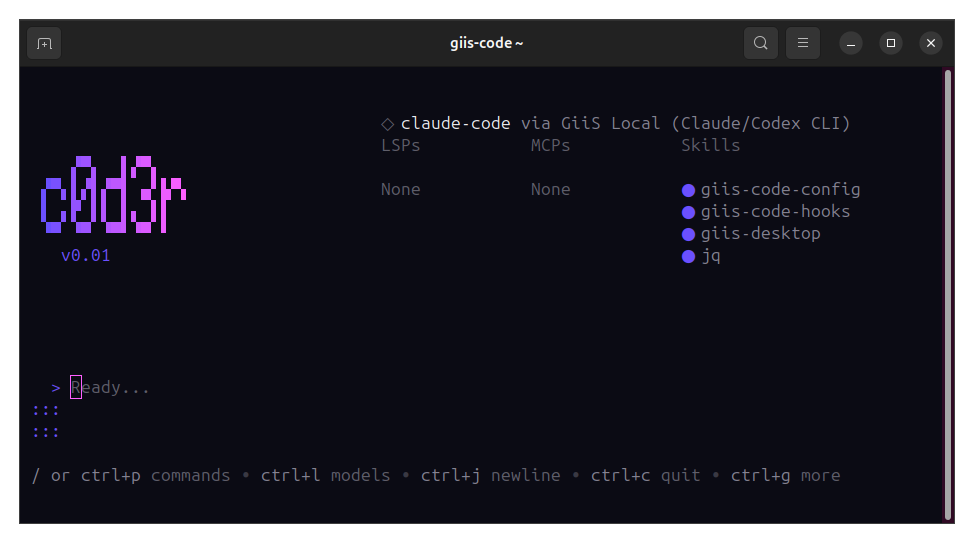Close the giis-code terminal window
974x543 pixels.
click(931, 43)
